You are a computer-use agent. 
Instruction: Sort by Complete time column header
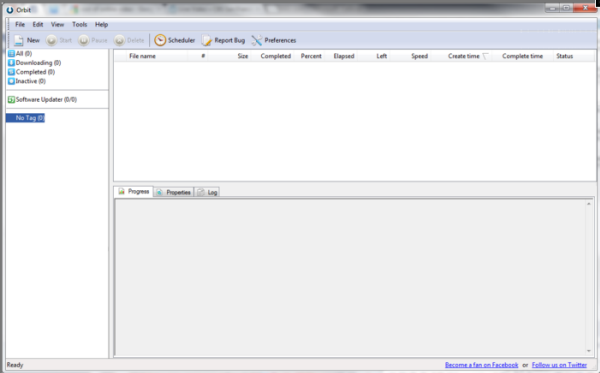click(x=522, y=56)
